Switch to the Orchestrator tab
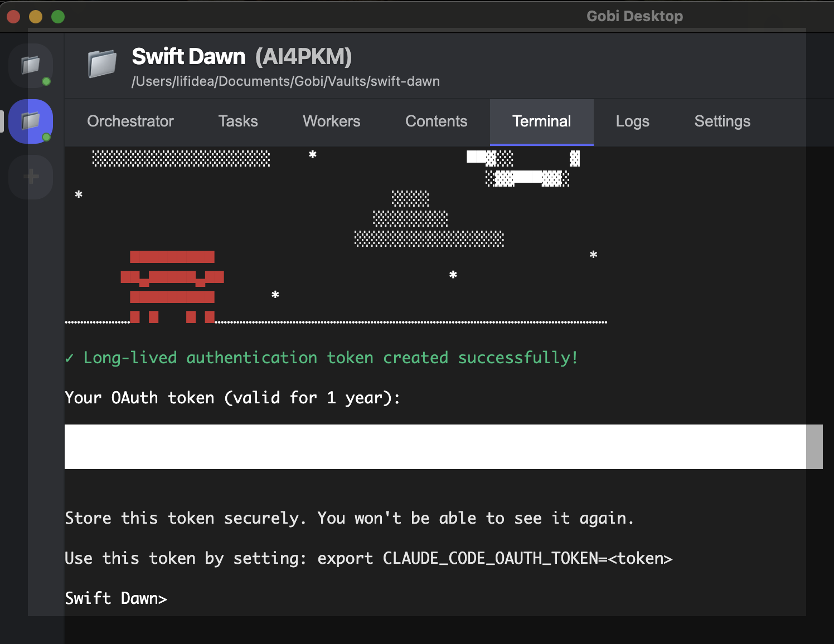This screenshot has width=834, height=644. [x=130, y=121]
